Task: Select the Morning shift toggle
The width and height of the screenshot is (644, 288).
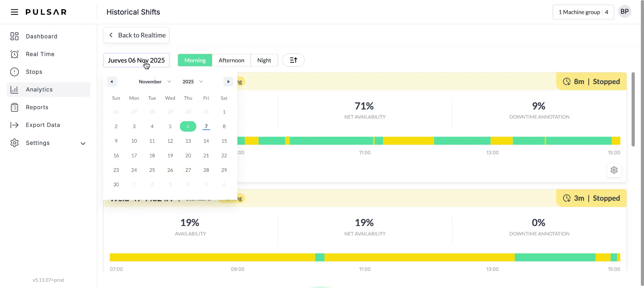Action: (195, 60)
